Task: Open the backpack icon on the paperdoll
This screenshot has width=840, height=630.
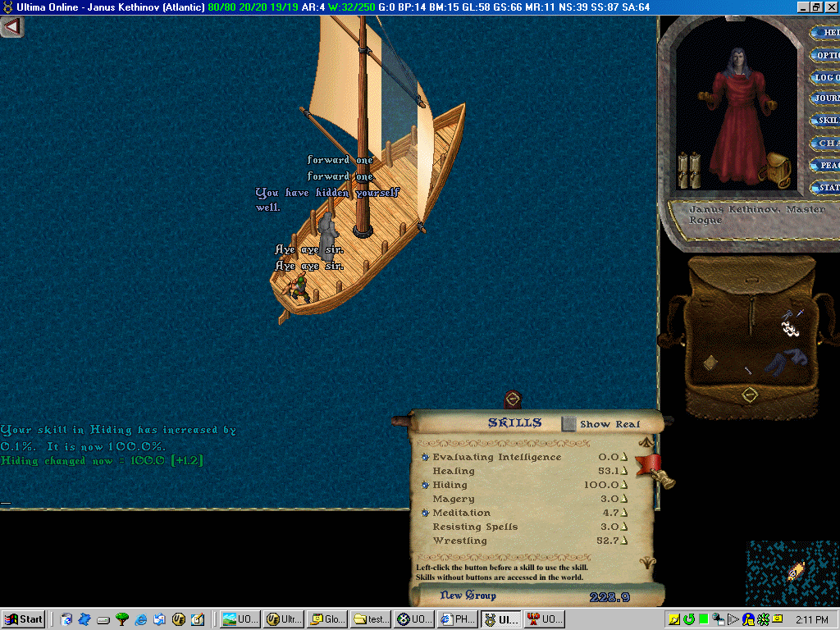Action: pyautogui.click(x=776, y=169)
